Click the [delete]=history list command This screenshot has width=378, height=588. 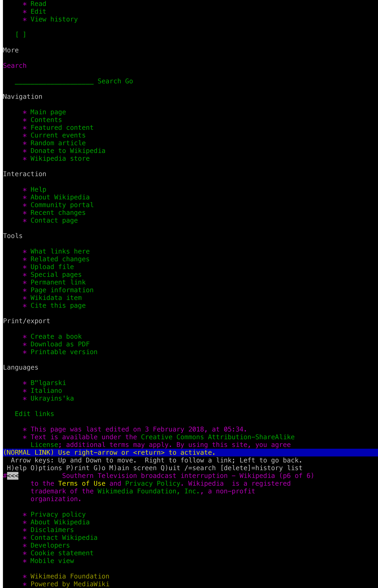[261, 468]
